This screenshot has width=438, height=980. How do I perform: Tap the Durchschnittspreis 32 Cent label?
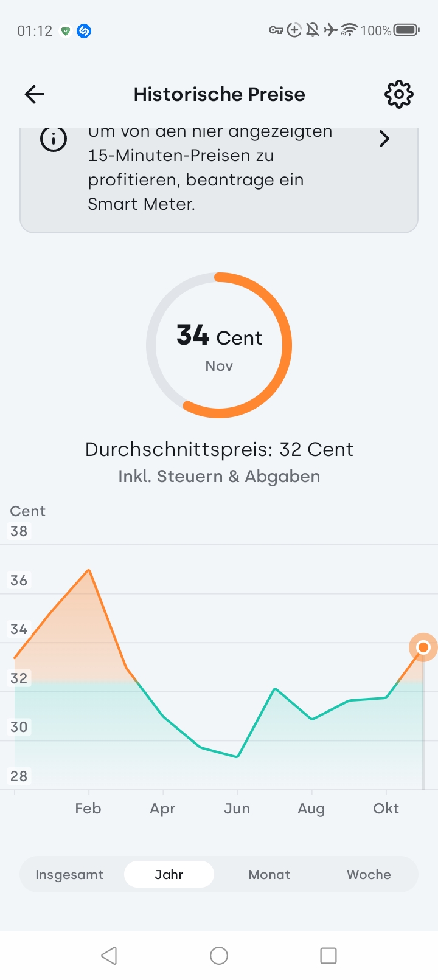219,449
